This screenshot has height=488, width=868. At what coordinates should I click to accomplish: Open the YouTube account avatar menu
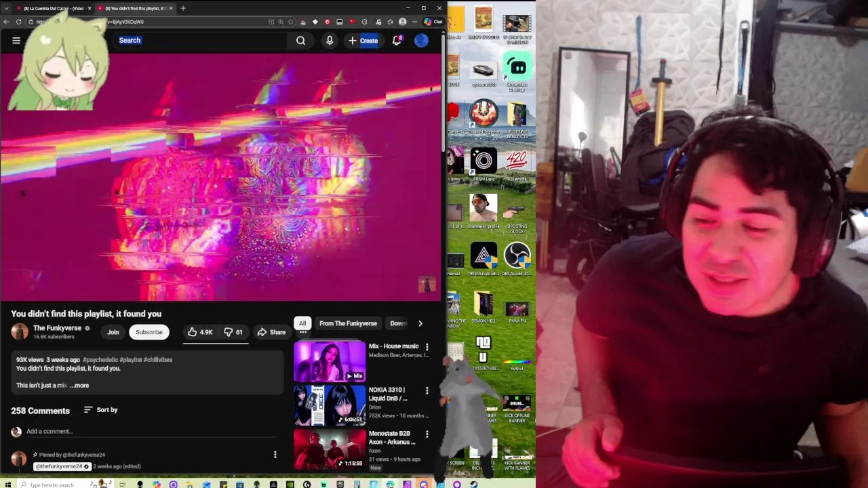(421, 41)
